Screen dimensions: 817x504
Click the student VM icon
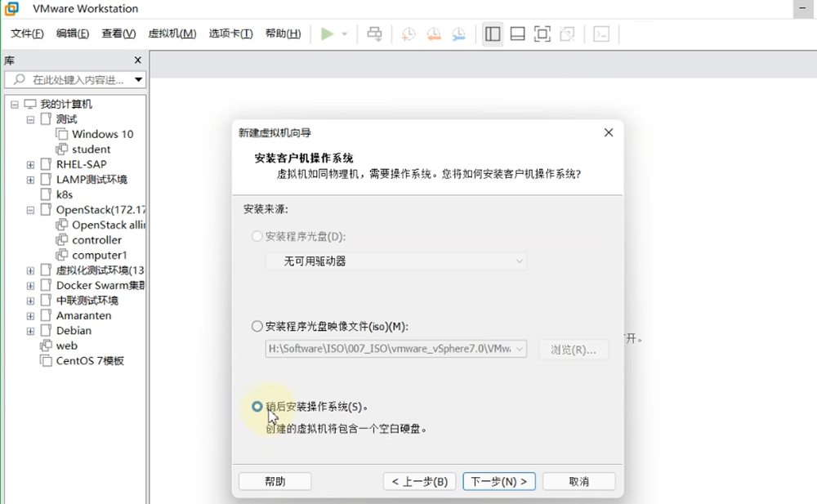pyautogui.click(x=61, y=149)
